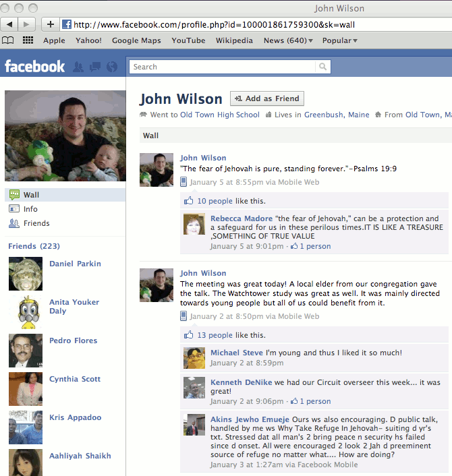
Task: Open the Yahoo! bookmark
Action: click(x=88, y=40)
